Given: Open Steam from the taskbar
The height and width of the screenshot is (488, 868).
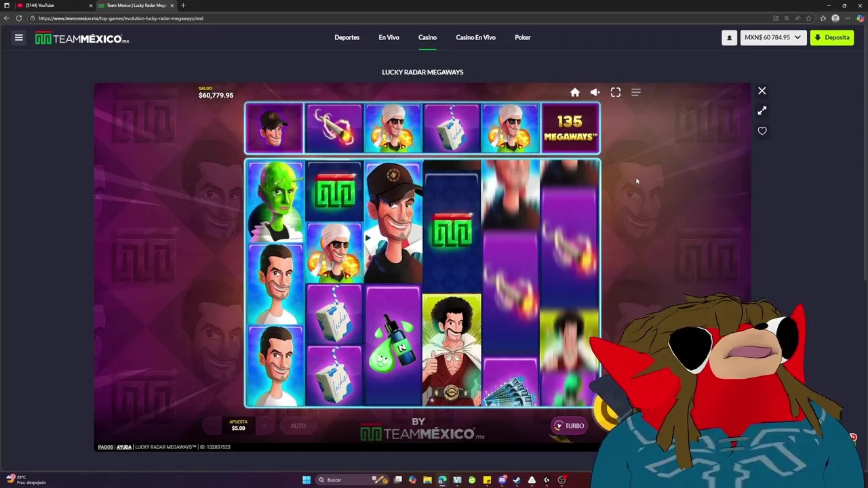Looking at the screenshot, I should tap(517, 480).
